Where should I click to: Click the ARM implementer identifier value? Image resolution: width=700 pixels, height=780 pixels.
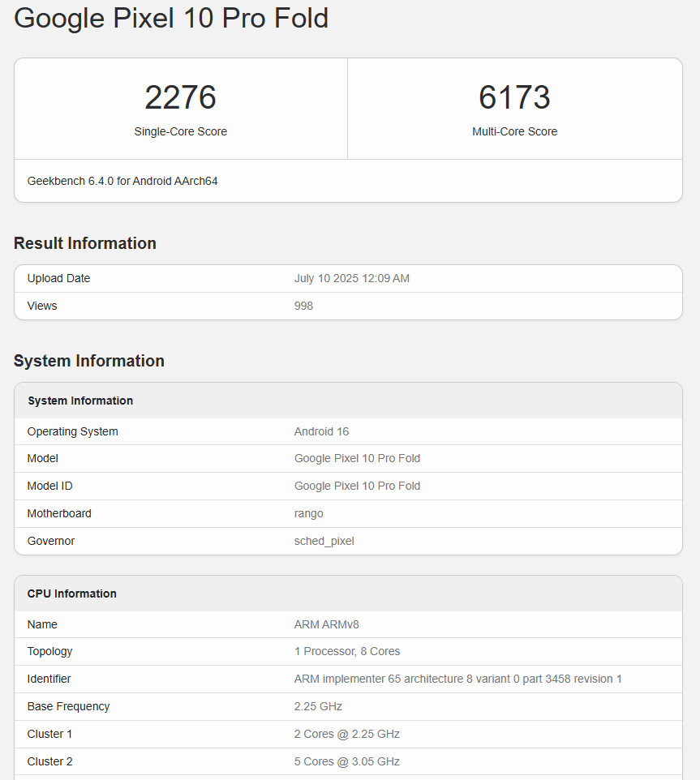click(x=457, y=679)
